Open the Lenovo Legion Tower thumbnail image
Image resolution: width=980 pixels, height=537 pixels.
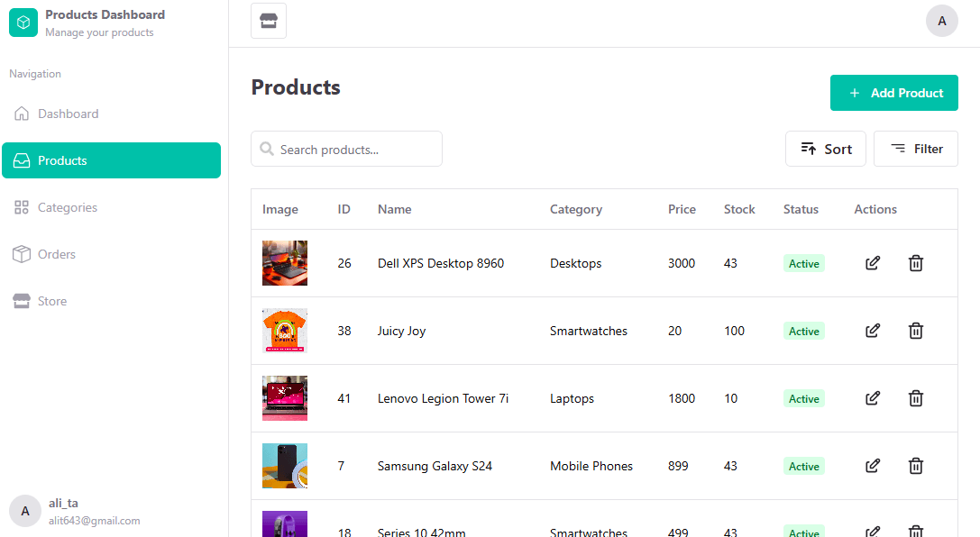coord(284,397)
